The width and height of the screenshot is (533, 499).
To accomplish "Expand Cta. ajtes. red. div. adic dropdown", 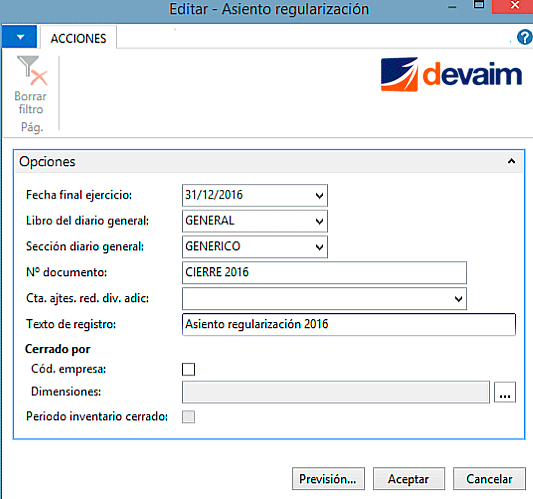I will [458, 299].
